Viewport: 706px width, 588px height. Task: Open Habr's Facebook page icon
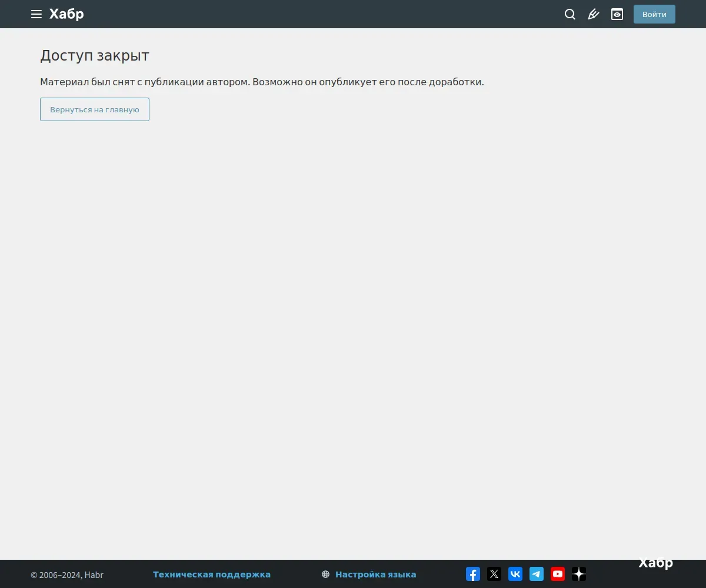click(473, 574)
